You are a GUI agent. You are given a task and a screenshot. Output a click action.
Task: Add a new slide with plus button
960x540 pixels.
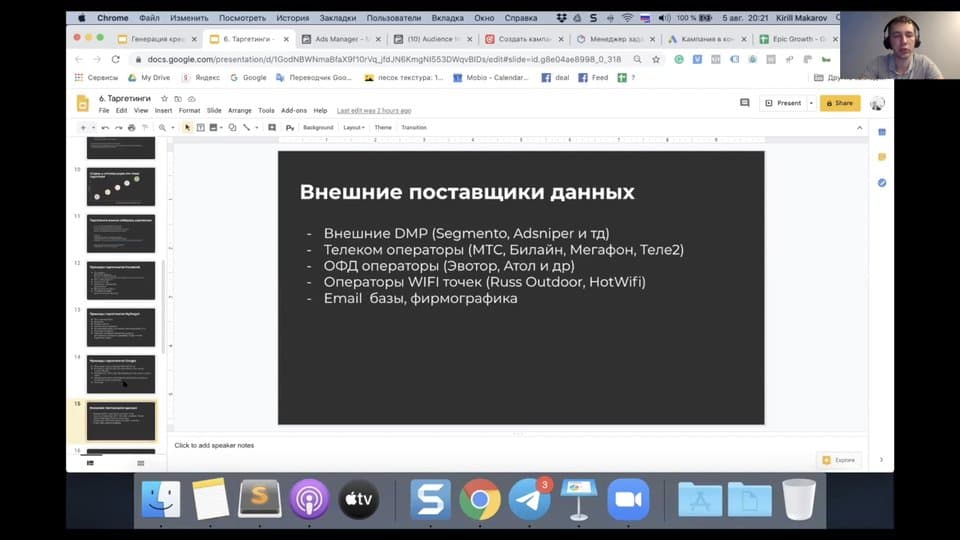(x=83, y=127)
